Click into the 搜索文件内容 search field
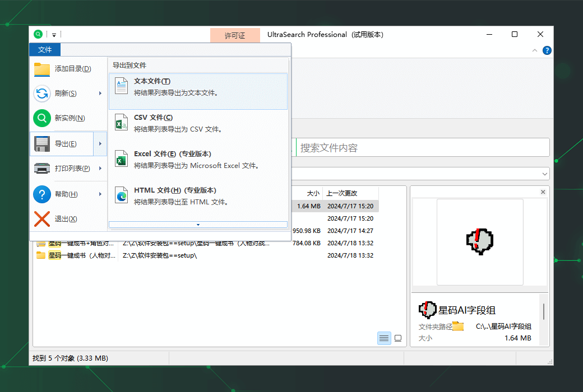 point(423,147)
